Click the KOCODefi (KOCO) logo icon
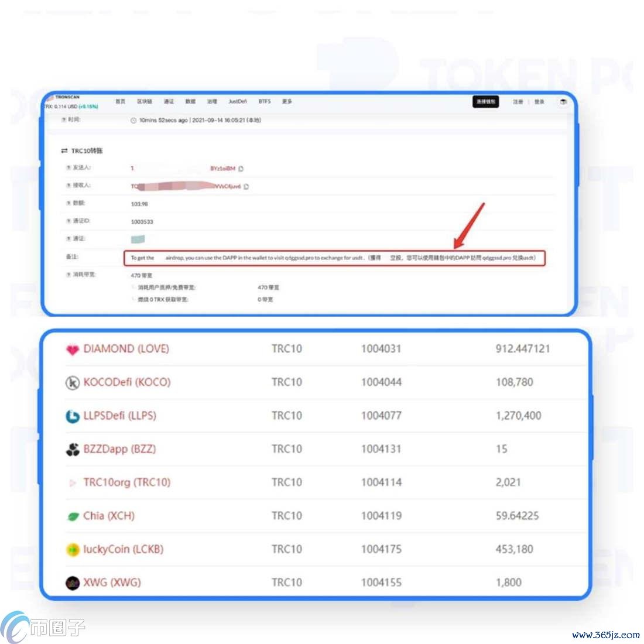 click(x=73, y=383)
